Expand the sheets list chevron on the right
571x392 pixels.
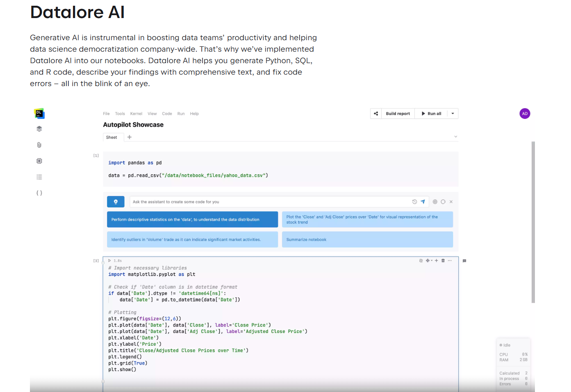tap(455, 137)
